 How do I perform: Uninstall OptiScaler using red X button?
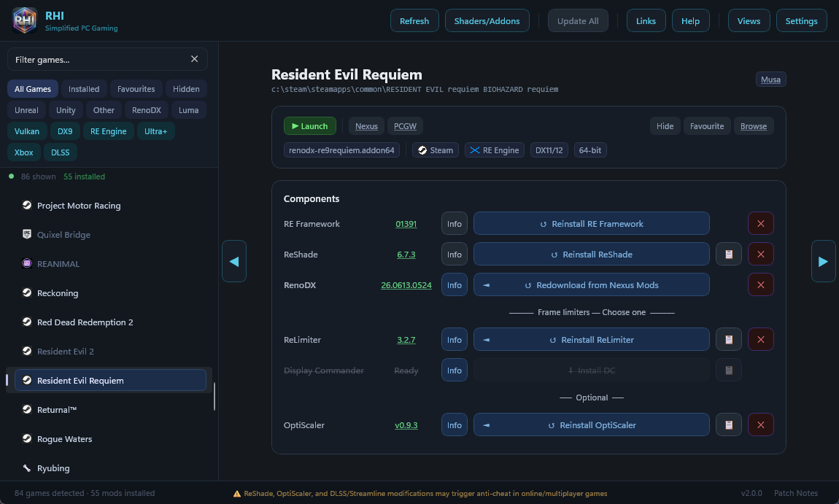(760, 424)
